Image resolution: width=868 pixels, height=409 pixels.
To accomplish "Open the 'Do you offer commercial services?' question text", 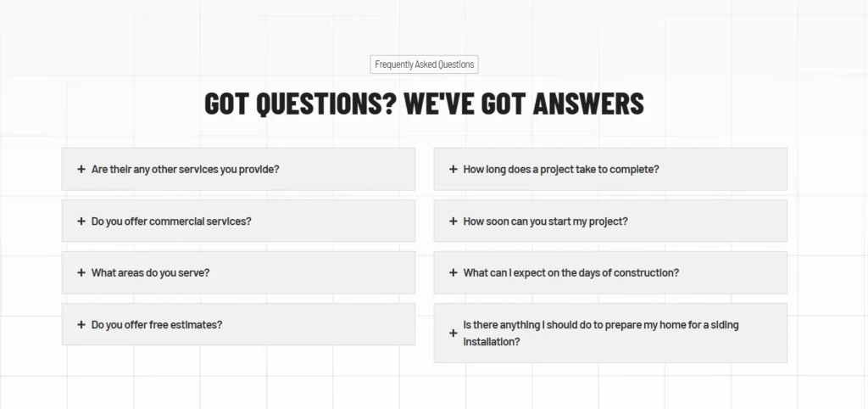I will (x=171, y=221).
